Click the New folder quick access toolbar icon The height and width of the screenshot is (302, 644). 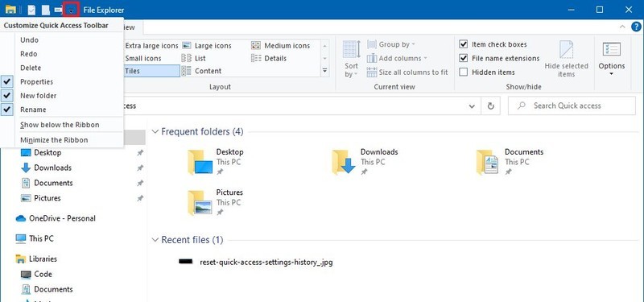46,10
